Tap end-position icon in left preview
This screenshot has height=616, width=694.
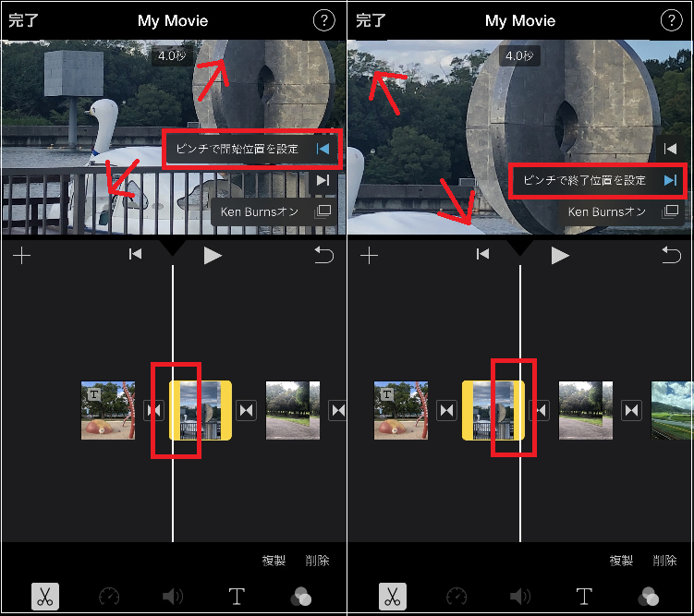click(323, 180)
